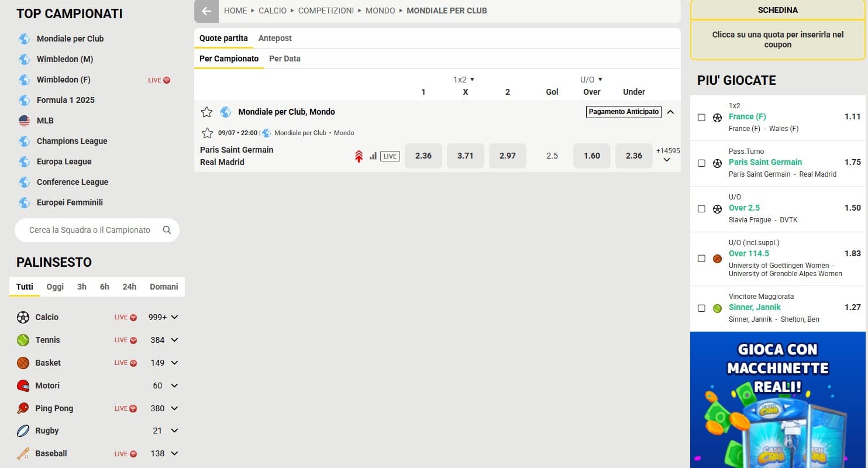Switch to the Antepost tab
The height and width of the screenshot is (468, 868).
(275, 38)
